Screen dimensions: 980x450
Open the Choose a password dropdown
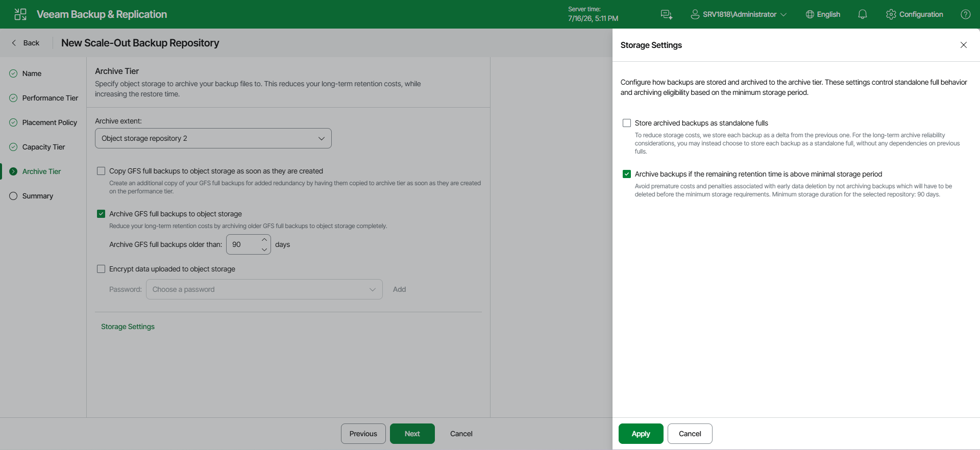pyautogui.click(x=264, y=289)
